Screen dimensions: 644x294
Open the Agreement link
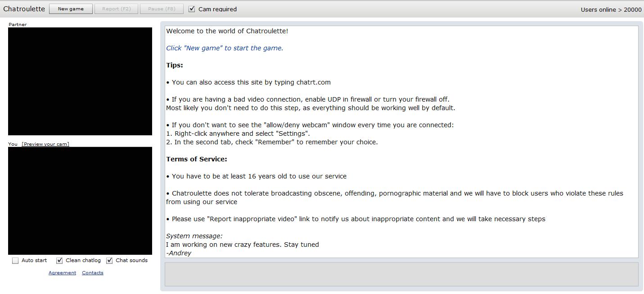(62, 273)
